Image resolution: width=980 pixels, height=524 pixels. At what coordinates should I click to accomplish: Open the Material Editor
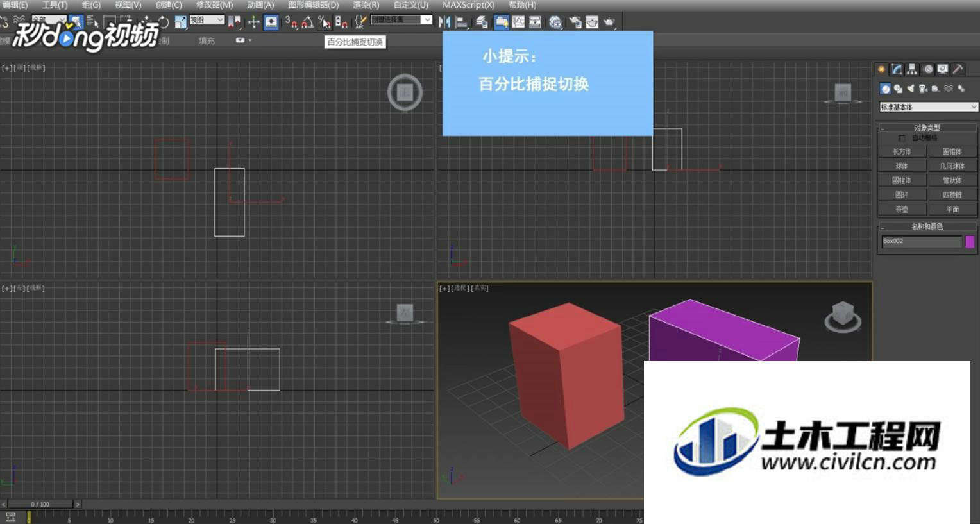pos(555,22)
